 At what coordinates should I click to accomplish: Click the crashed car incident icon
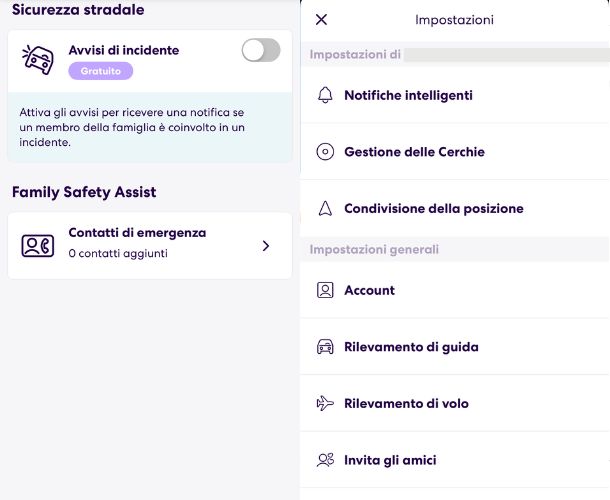pos(38,60)
